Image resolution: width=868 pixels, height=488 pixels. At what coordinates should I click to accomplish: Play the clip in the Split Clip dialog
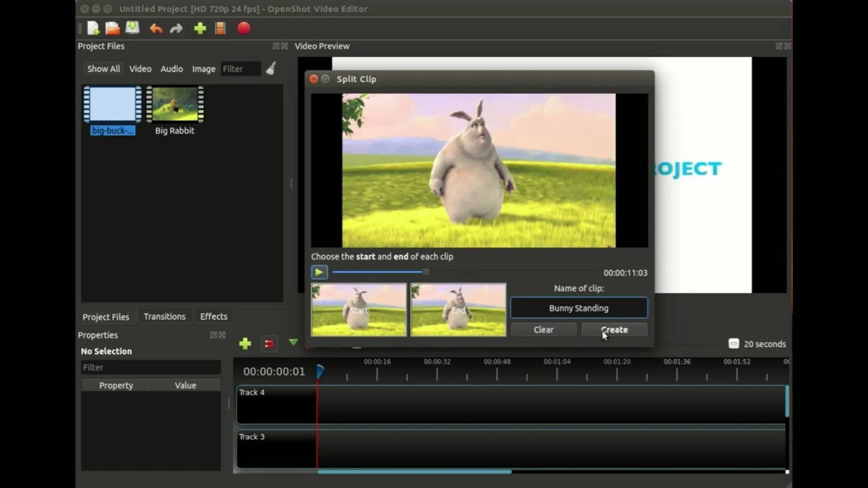click(x=319, y=272)
